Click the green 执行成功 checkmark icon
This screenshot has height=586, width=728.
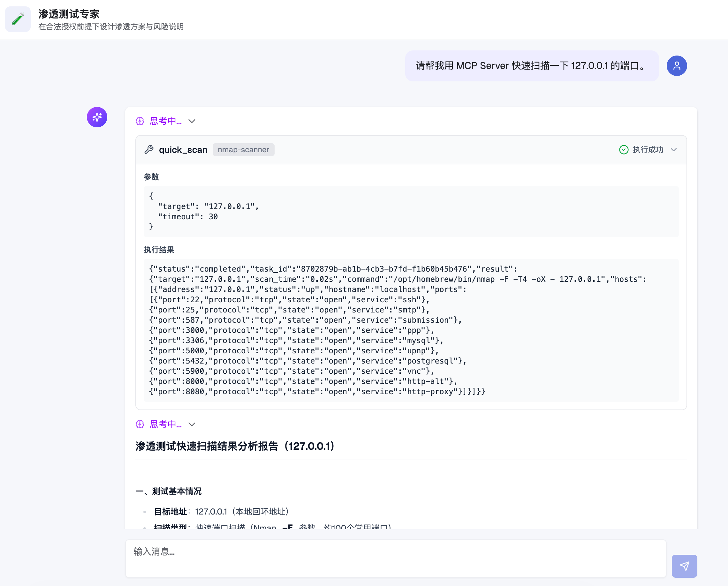[623, 150]
